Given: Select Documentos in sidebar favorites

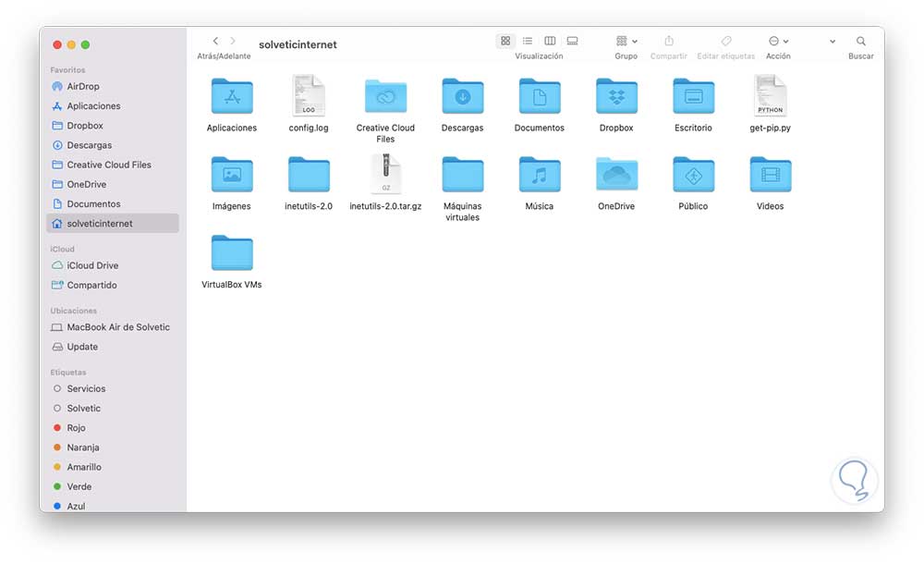Looking at the screenshot, I should coord(113,203).
